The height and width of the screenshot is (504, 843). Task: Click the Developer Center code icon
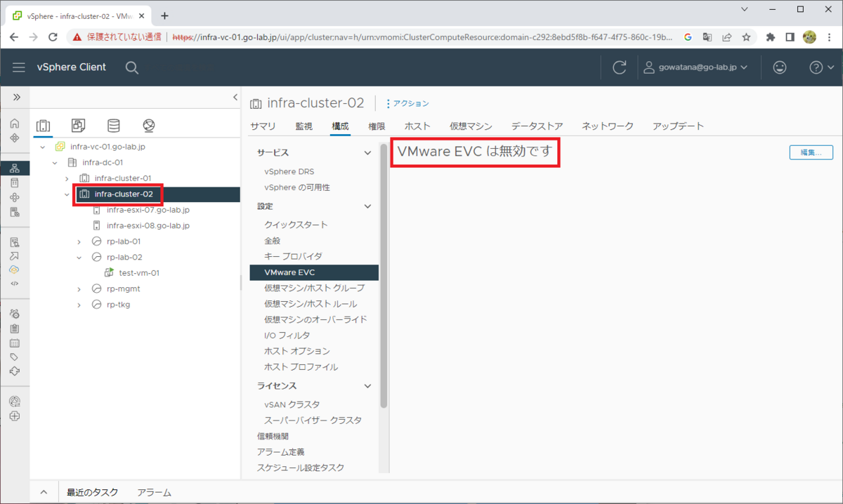pyautogui.click(x=15, y=284)
